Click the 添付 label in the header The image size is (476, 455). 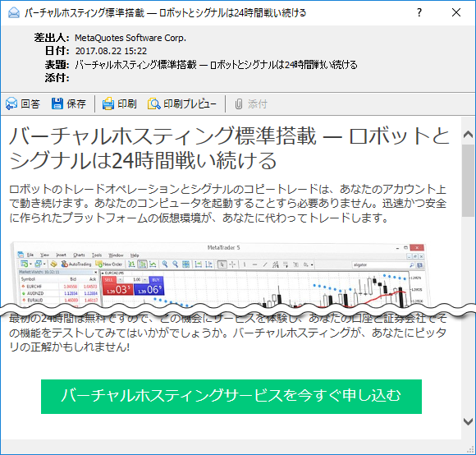tap(57, 78)
